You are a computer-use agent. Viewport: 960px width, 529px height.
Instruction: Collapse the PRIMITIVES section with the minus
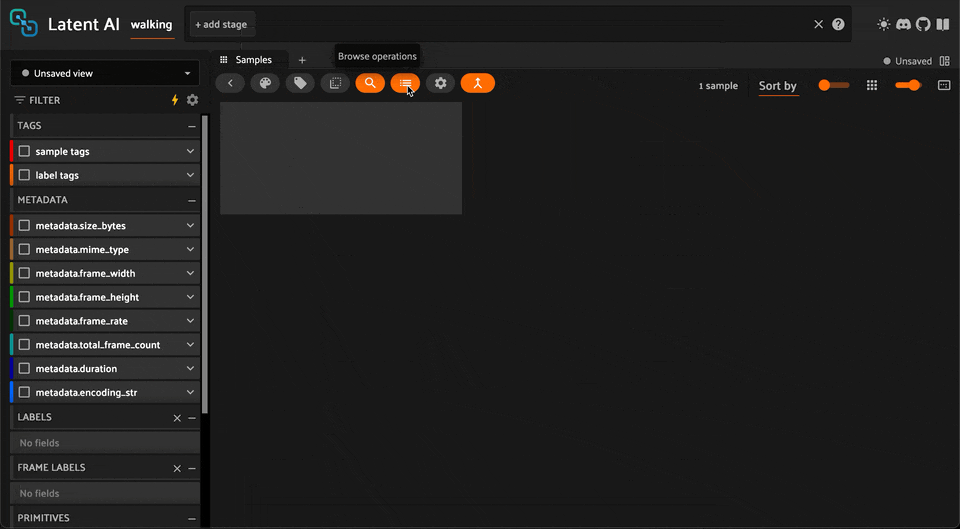(x=192, y=519)
